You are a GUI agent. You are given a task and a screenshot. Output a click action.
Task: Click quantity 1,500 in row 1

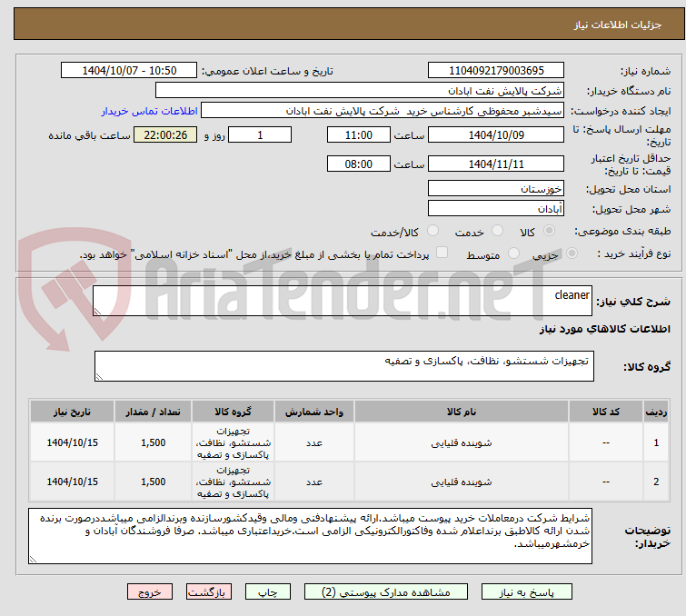[x=154, y=442]
